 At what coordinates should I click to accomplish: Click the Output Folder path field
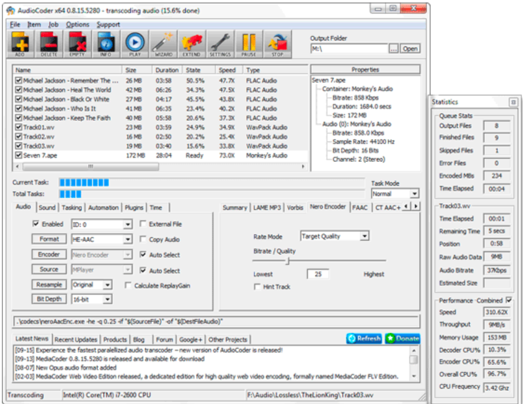click(x=349, y=48)
